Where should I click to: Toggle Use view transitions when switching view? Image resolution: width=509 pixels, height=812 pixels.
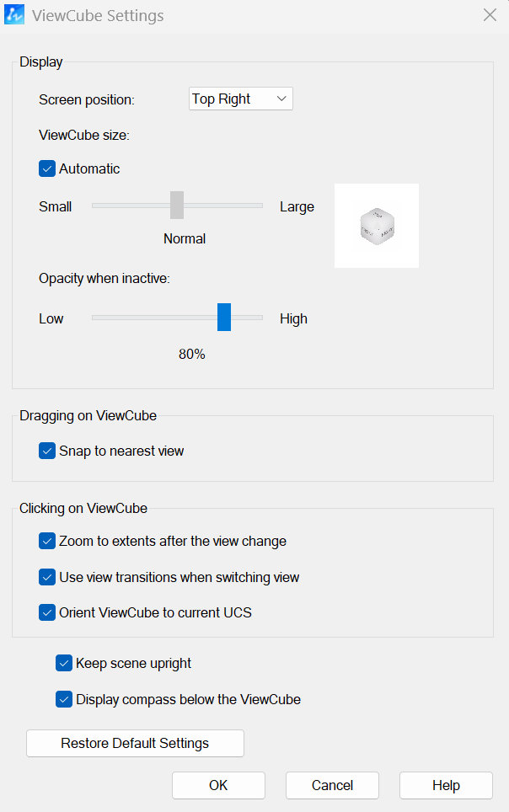click(x=47, y=577)
